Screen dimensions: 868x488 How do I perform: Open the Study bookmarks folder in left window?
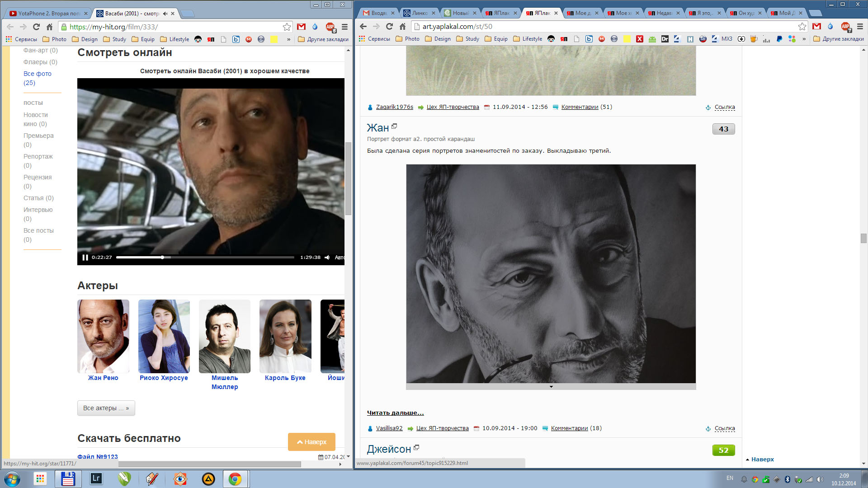[114, 39]
